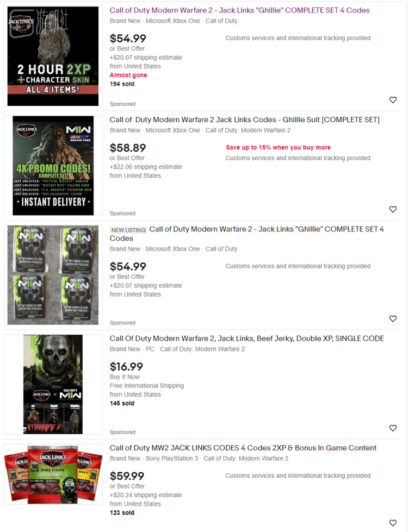408x532 pixels.
Task: Open the thumbnail showing four code cards
Action: tap(53, 275)
